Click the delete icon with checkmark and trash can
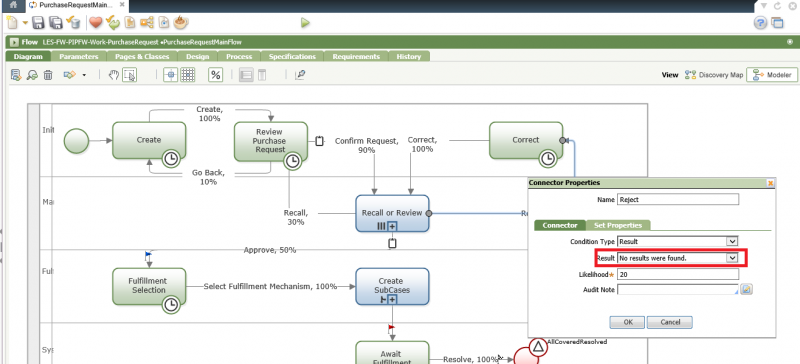 point(74,23)
